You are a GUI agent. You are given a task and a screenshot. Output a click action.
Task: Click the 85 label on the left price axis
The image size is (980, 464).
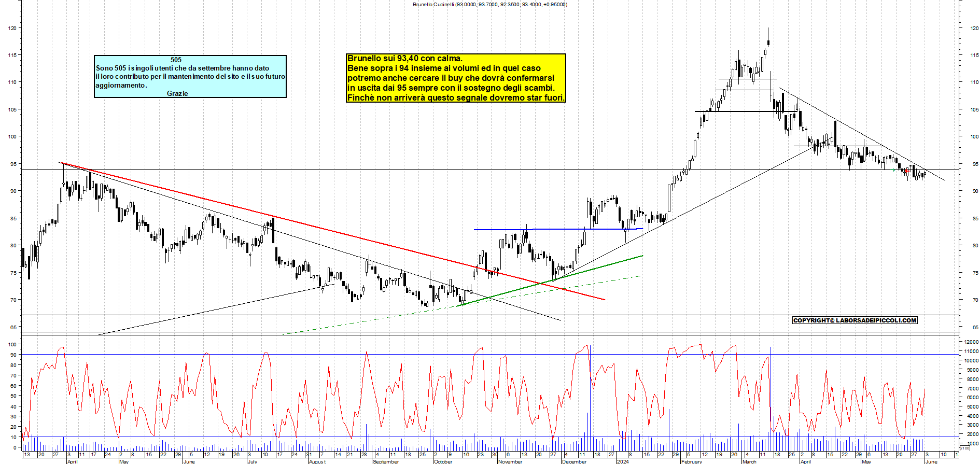coord(13,218)
